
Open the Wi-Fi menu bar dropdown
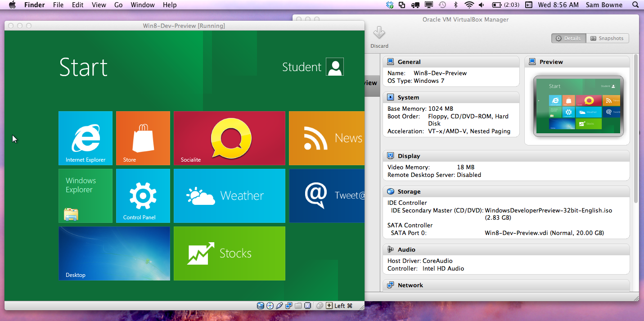[x=469, y=5]
